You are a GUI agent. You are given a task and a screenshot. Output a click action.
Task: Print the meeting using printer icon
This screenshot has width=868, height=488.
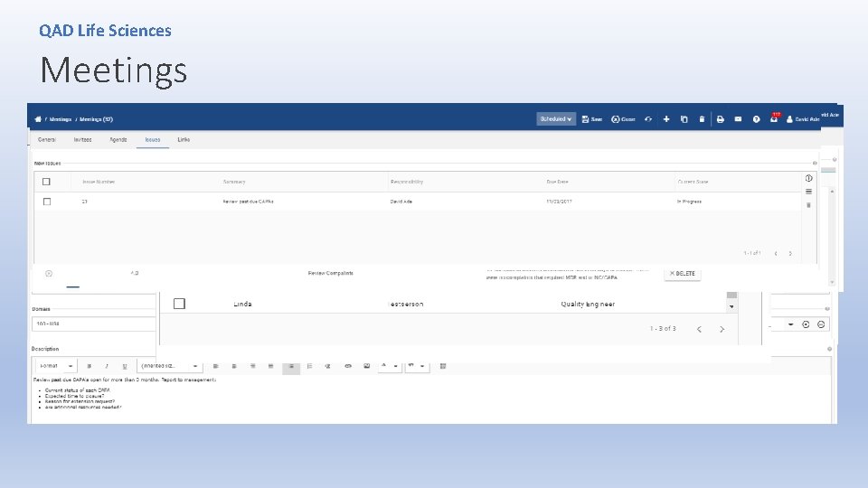pos(721,119)
